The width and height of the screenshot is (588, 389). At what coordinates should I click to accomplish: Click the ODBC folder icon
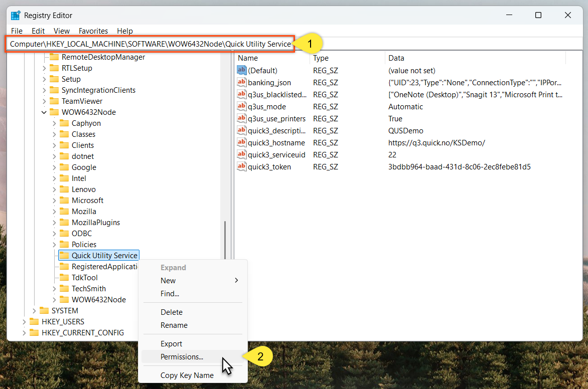[x=65, y=234]
